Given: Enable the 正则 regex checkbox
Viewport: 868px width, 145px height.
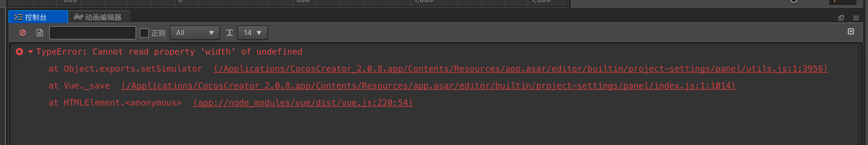Looking at the screenshot, I should point(144,33).
